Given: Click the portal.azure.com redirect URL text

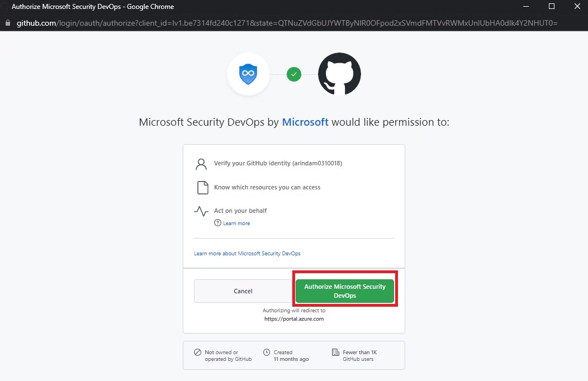Looking at the screenshot, I should tap(294, 319).
